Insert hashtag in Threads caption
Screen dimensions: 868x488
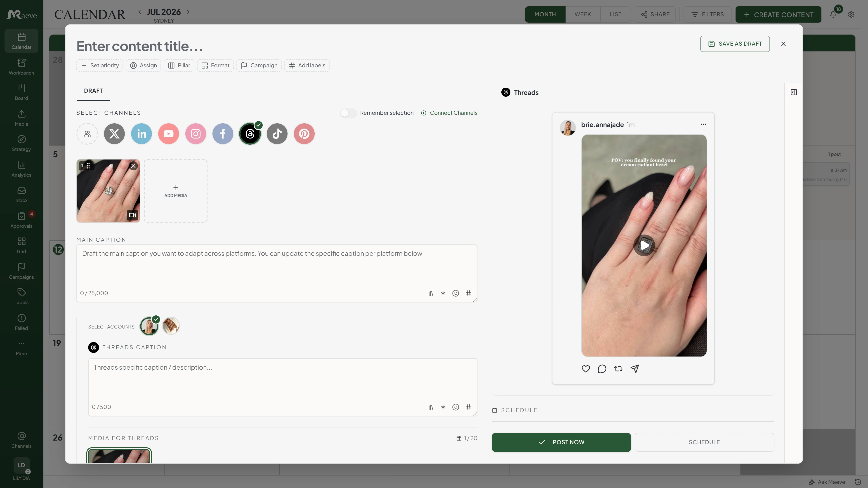click(468, 407)
